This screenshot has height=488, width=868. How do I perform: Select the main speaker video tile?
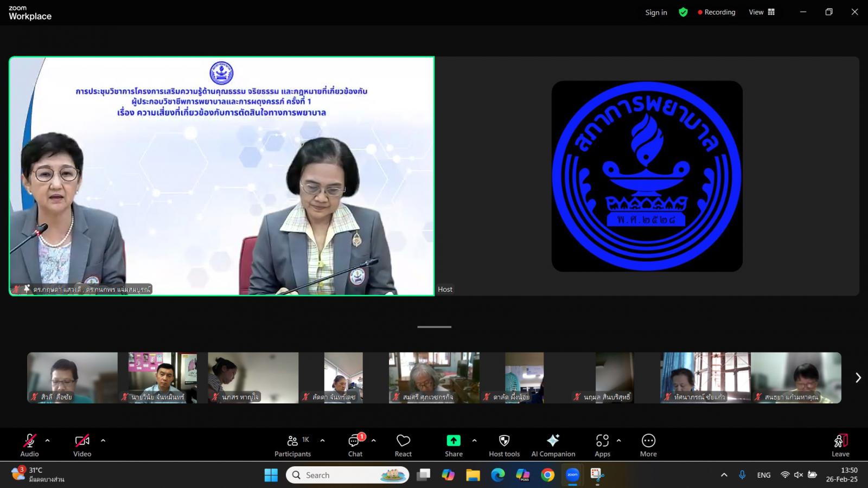(222, 176)
